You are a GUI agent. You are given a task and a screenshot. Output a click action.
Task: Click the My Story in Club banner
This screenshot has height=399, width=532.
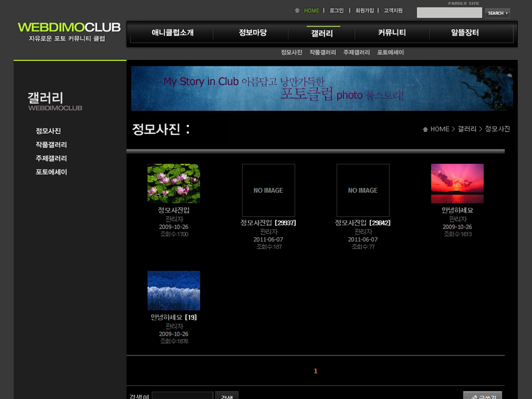[322, 88]
